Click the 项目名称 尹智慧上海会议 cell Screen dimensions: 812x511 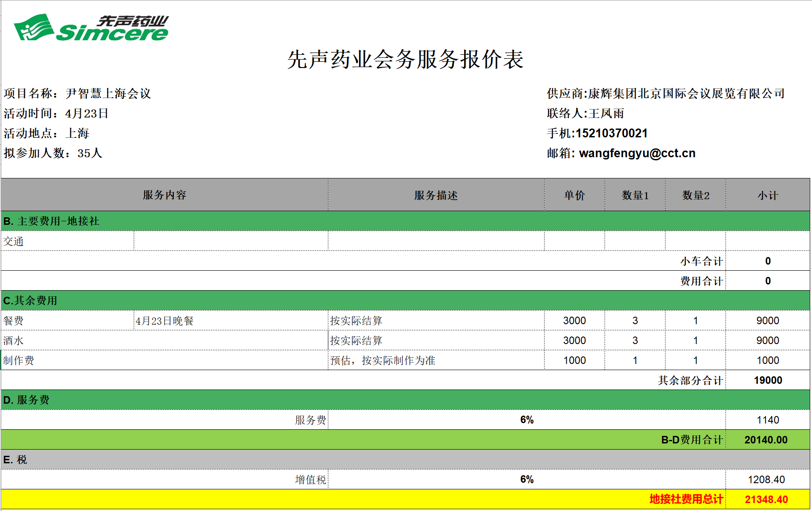pos(78,94)
